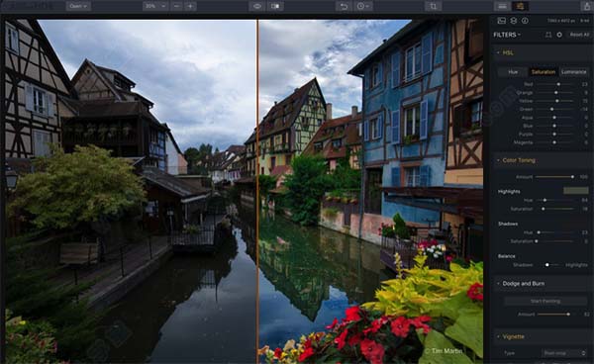
Task: Click the Reset All button
Action: click(x=579, y=35)
